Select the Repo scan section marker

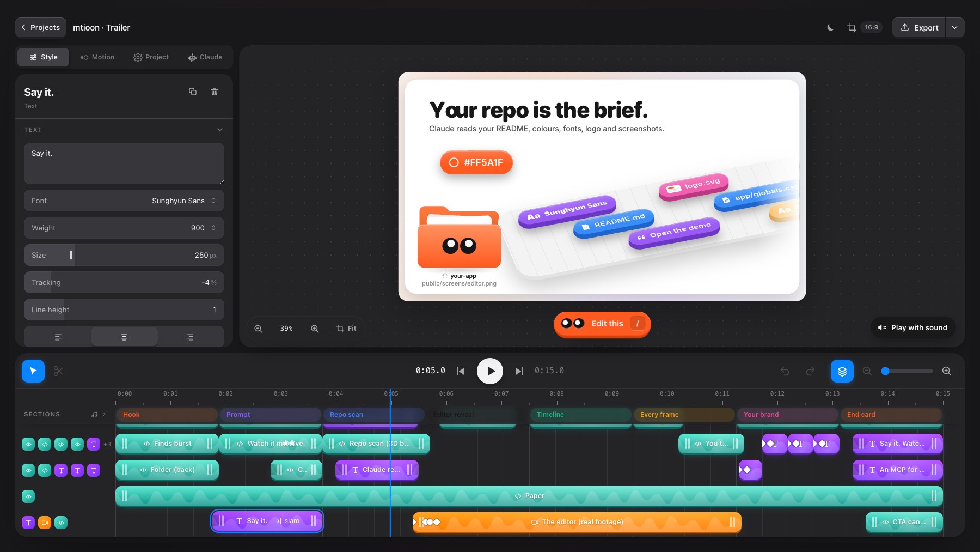coord(373,415)
